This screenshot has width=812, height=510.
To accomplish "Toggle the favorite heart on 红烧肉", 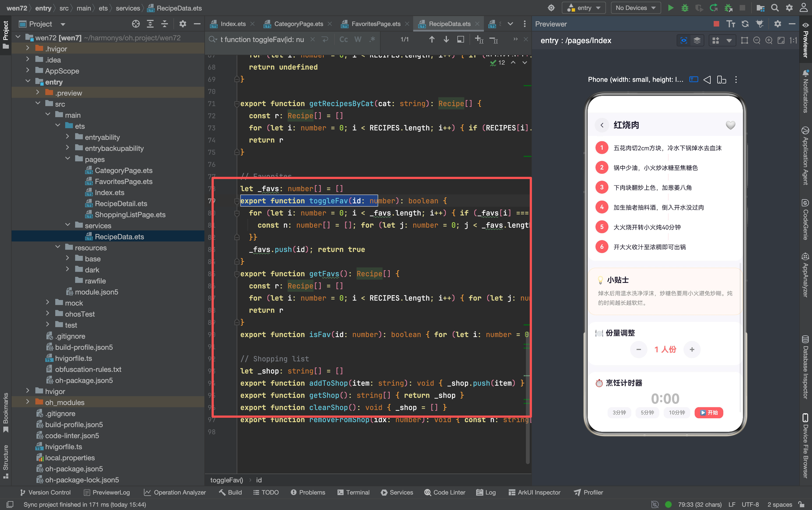I will 731,125.
